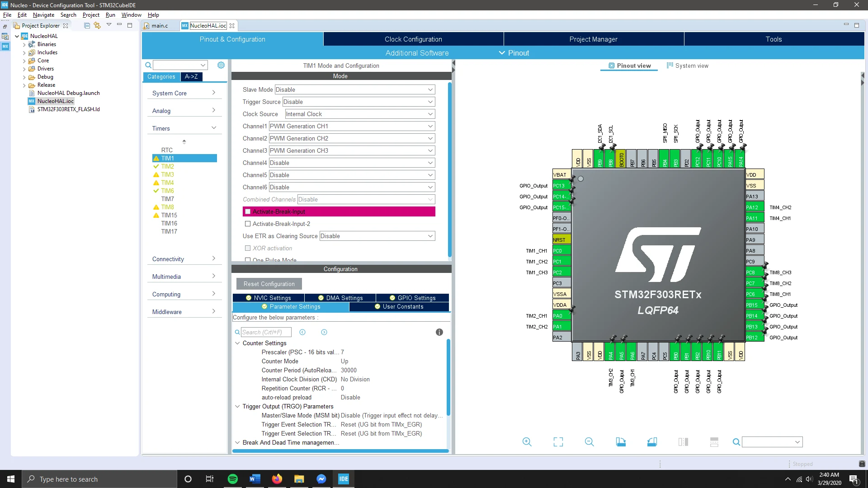Screen dimensions: 868x488
Task: Open Messenger from the taskbar
Action: click(x=321, y=479)
